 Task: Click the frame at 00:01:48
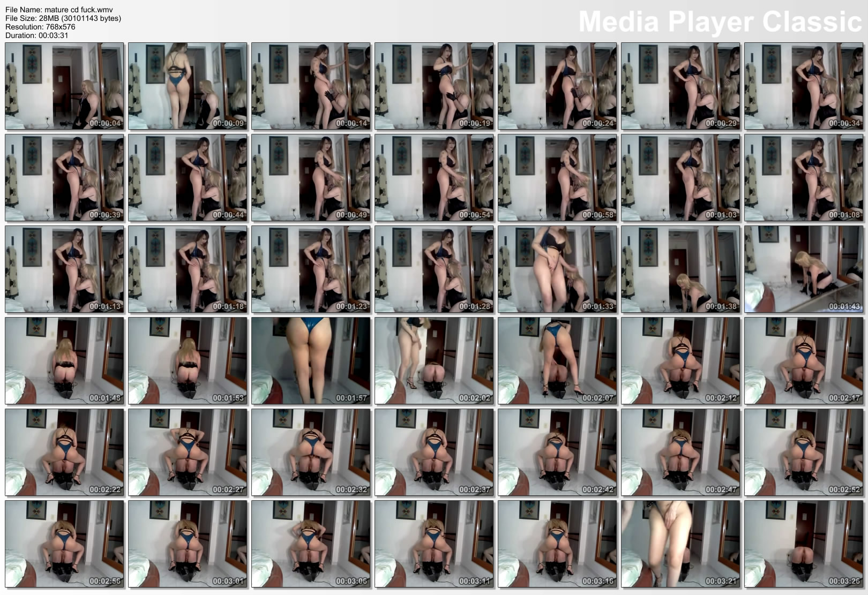coord(64,361)
